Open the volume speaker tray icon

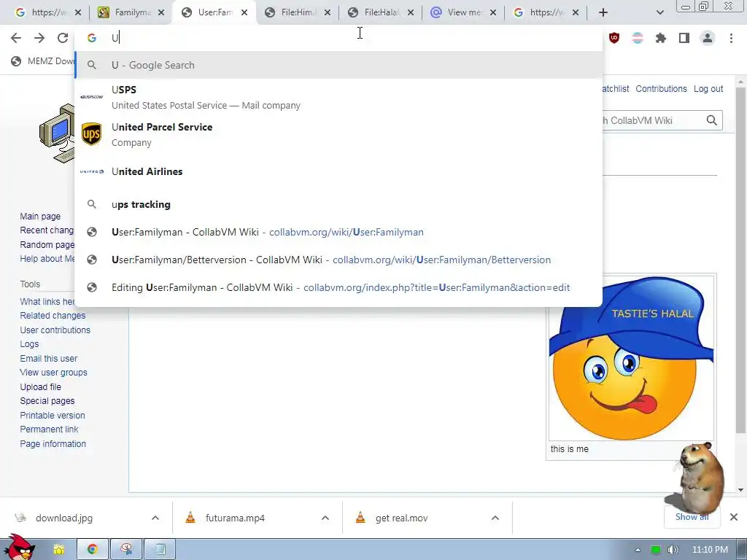[x=673, y=550]
